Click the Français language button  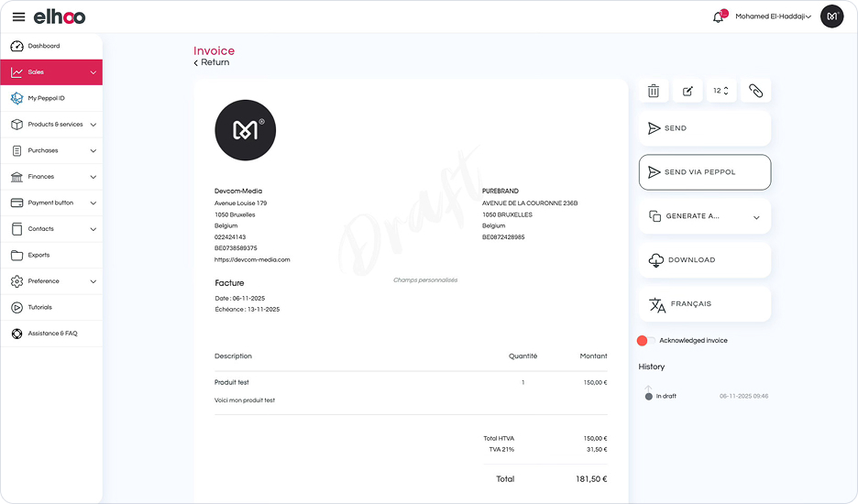coord(704,304)
